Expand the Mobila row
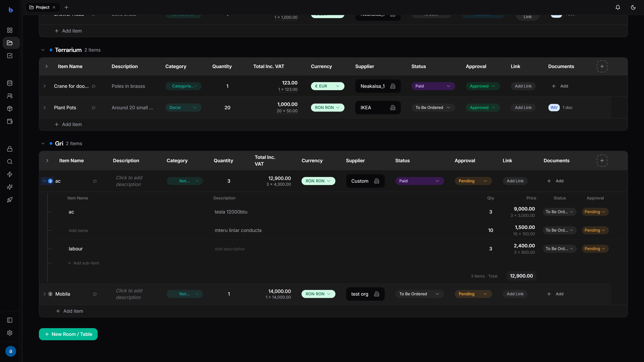Image resolution: width=644 pixels, height=362 pixels. point(44,294)
